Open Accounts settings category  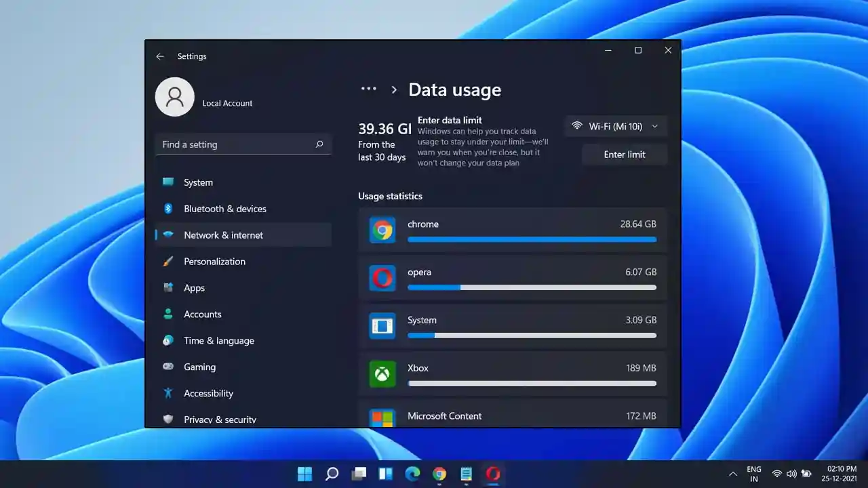(243, 314)
